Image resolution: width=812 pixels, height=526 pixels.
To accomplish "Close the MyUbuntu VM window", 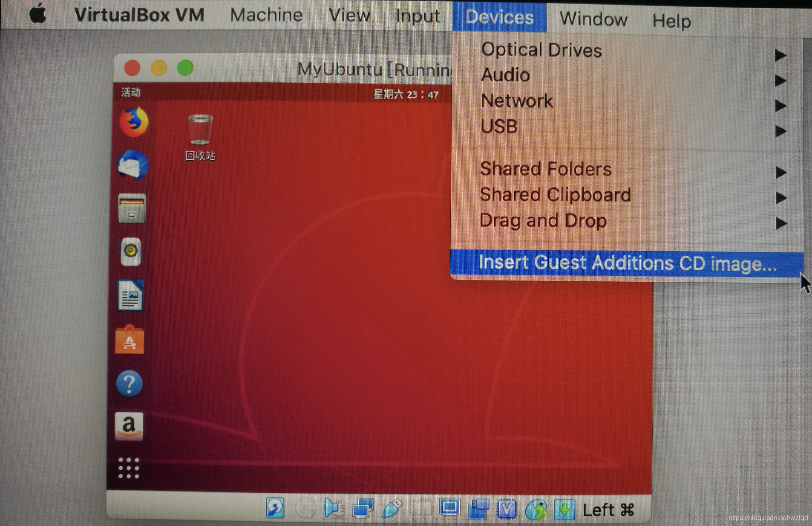I will pos(132,68).
